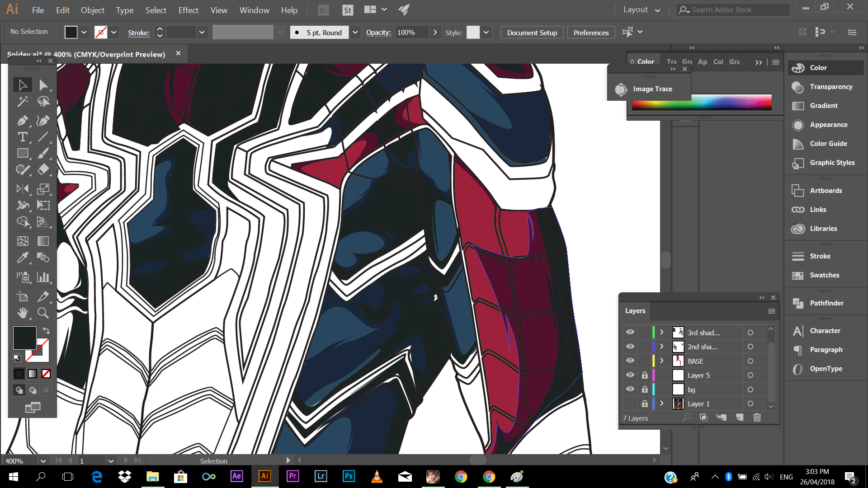Select the Paintbrush tool
This screenshot has width=868, height=488.
point(43,154)
